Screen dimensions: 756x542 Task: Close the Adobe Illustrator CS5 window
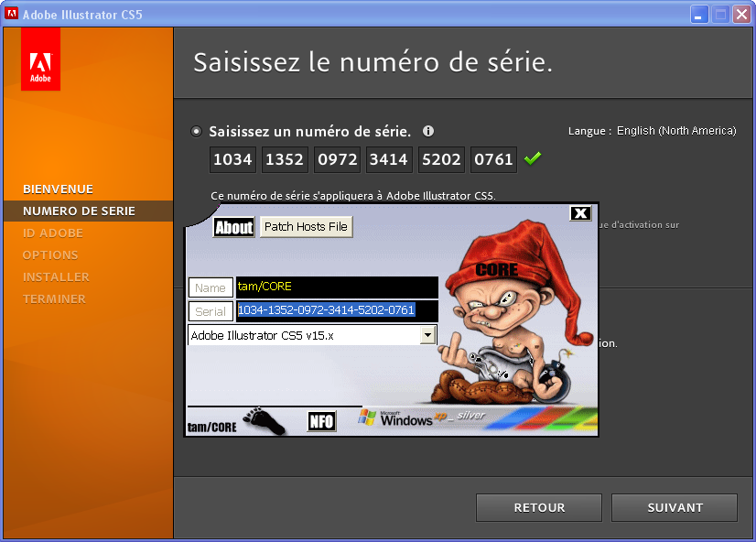pyautogui.click(x=741, y=15)
